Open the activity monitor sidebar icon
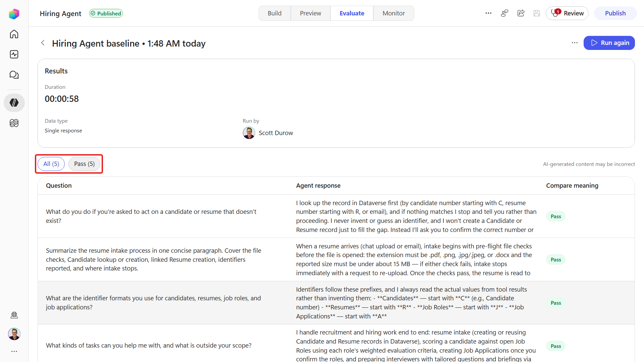 click(14, 54)
